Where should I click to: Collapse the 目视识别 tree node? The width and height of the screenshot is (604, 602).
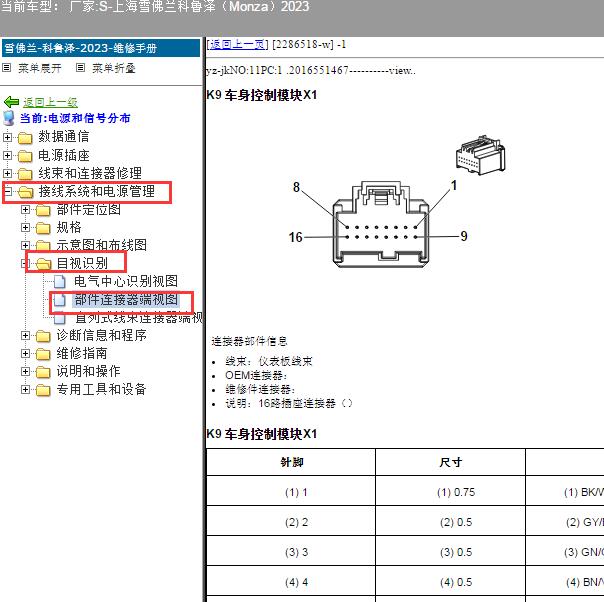click(25, 263)
